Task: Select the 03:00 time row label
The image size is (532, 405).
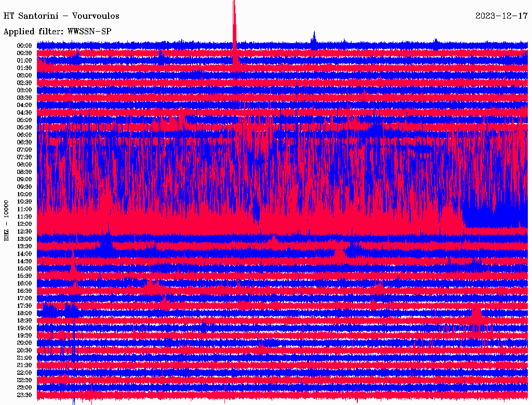Action: click(x=24, y=90)
